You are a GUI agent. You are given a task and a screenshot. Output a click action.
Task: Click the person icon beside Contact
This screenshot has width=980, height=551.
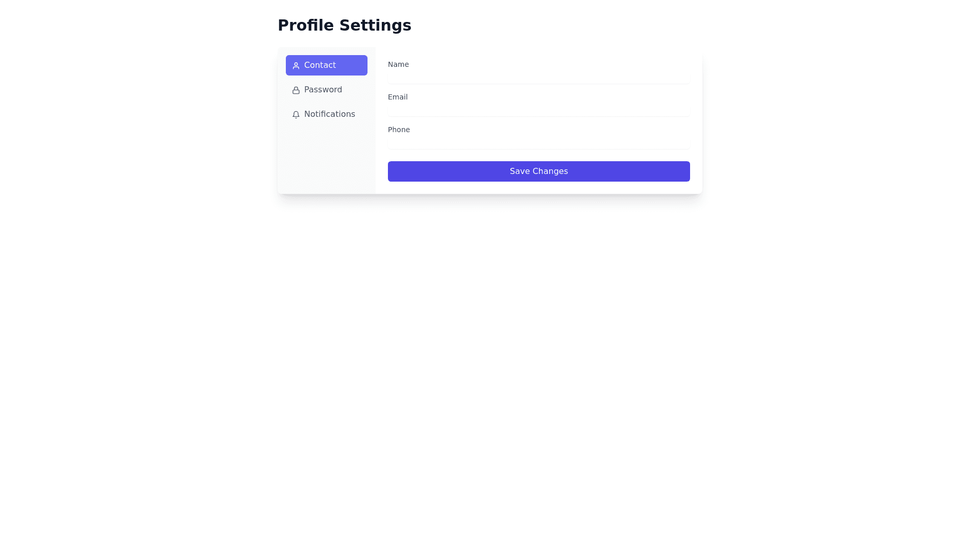(x=296, y=65)
